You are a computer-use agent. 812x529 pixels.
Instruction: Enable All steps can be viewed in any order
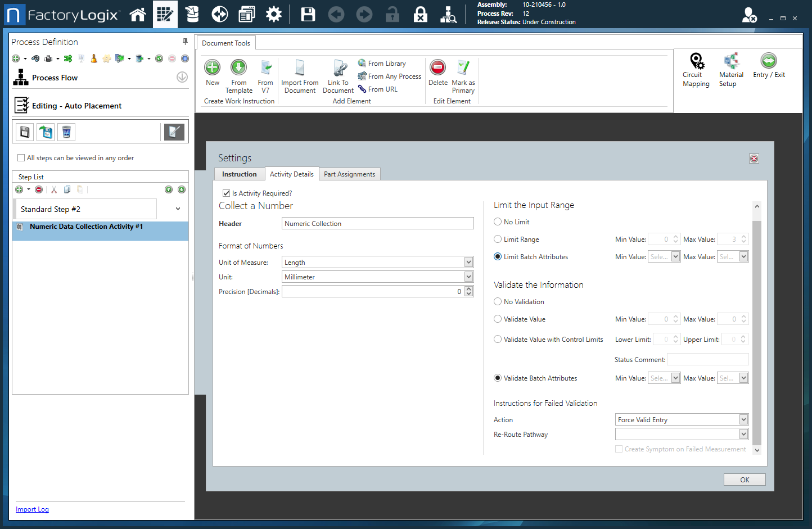coord(21,158)
